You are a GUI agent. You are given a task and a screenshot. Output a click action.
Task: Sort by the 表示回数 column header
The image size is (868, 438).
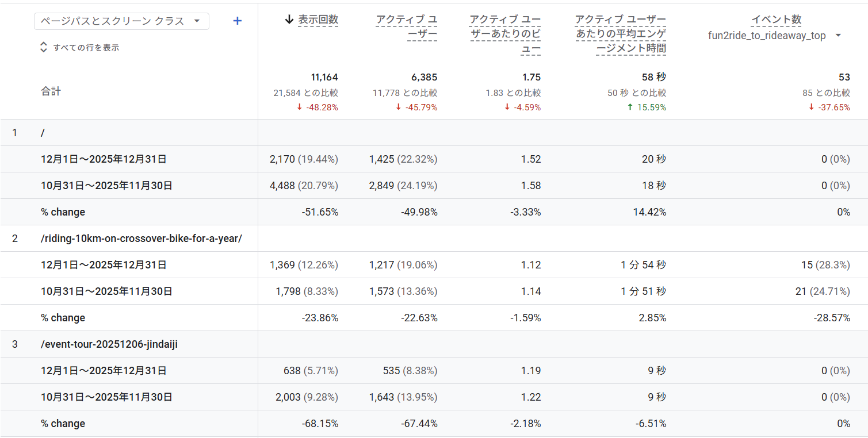[318, 20]
